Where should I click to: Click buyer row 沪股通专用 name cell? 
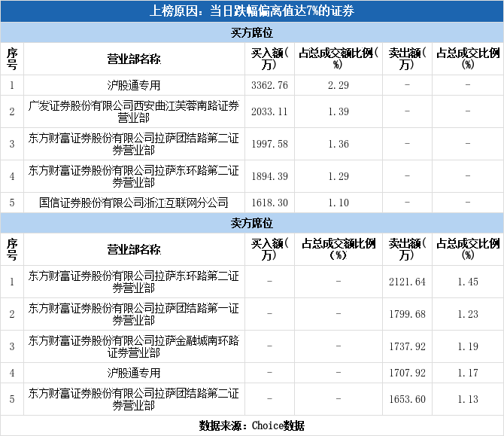134,85
